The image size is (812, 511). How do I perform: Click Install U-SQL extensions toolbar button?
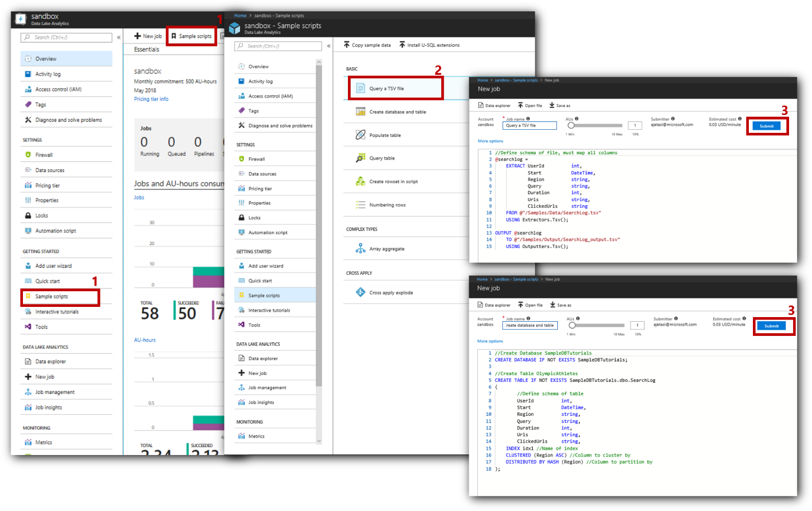tap(429, 45)
